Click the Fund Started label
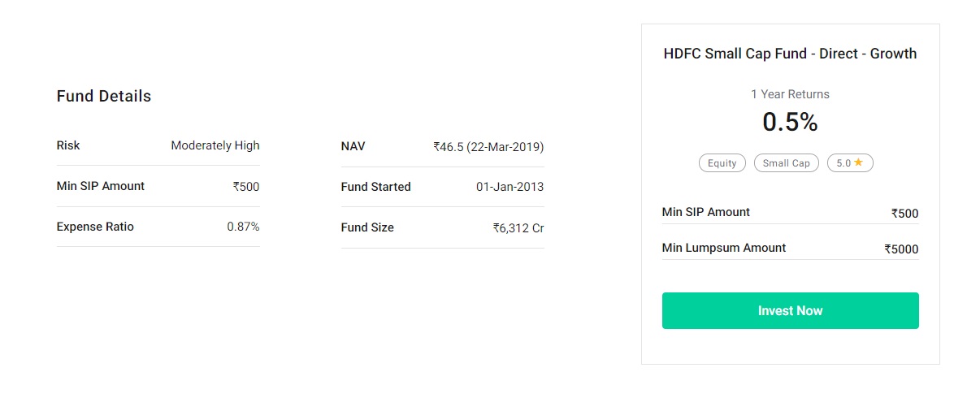 tap(375, 187)
